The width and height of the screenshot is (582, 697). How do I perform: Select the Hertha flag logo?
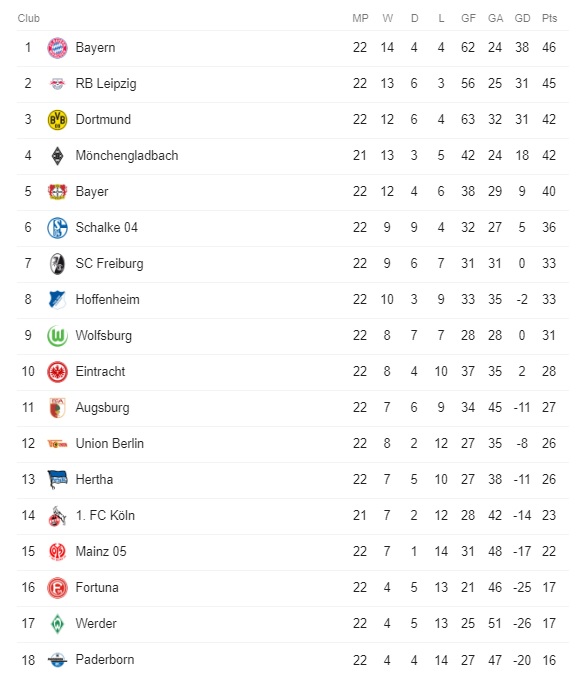(57, 480)
